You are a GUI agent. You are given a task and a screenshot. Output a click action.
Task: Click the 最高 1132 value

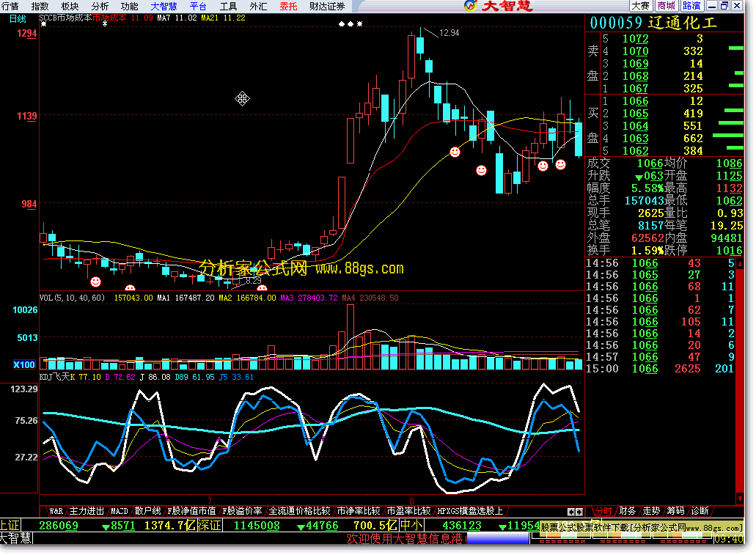(729, 188)
